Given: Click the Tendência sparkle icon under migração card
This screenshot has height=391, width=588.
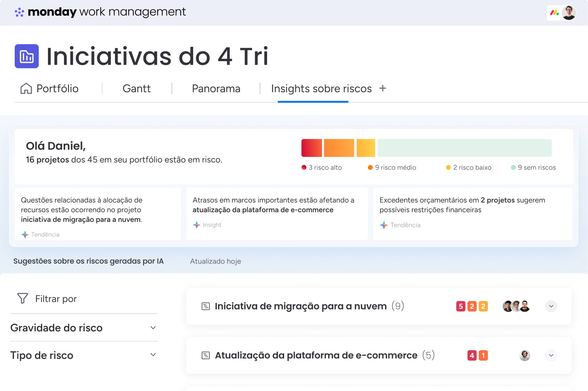Looking at the screenshot, I should click(x=25, y=234).
